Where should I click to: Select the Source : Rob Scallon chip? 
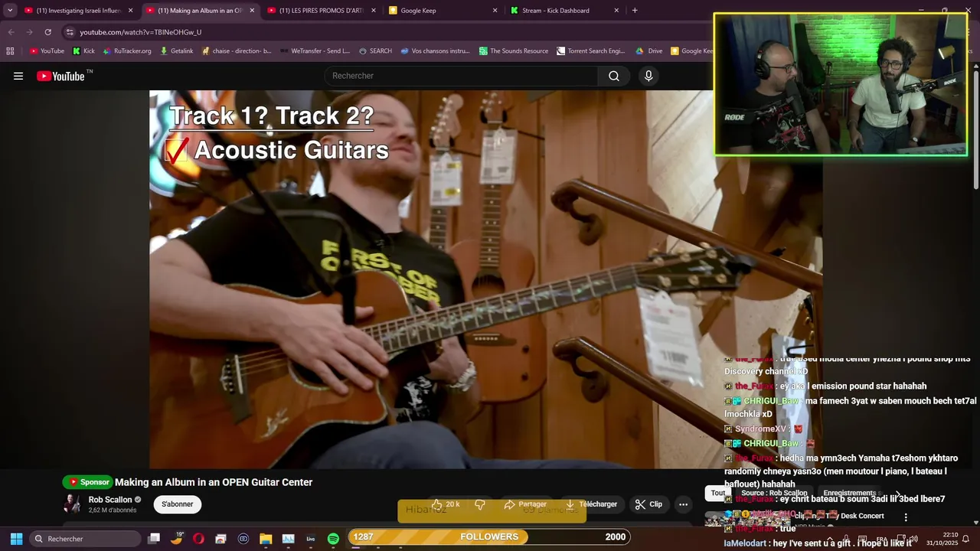[774, 494]
